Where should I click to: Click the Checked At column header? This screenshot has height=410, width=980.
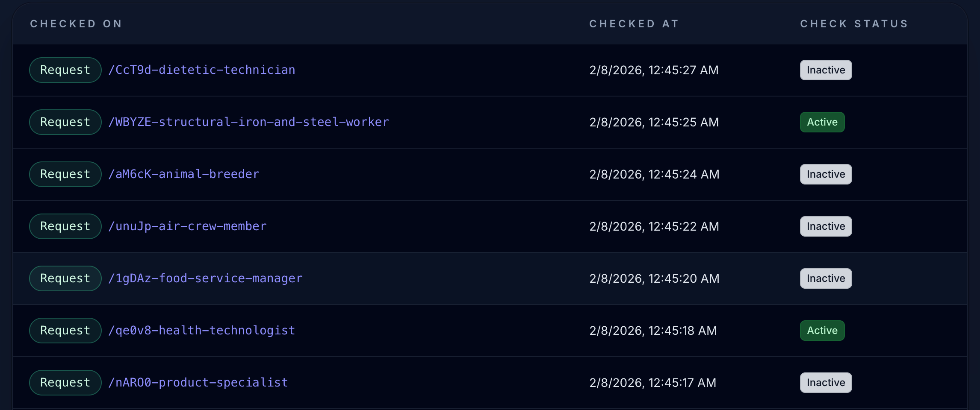pos(634,24)
